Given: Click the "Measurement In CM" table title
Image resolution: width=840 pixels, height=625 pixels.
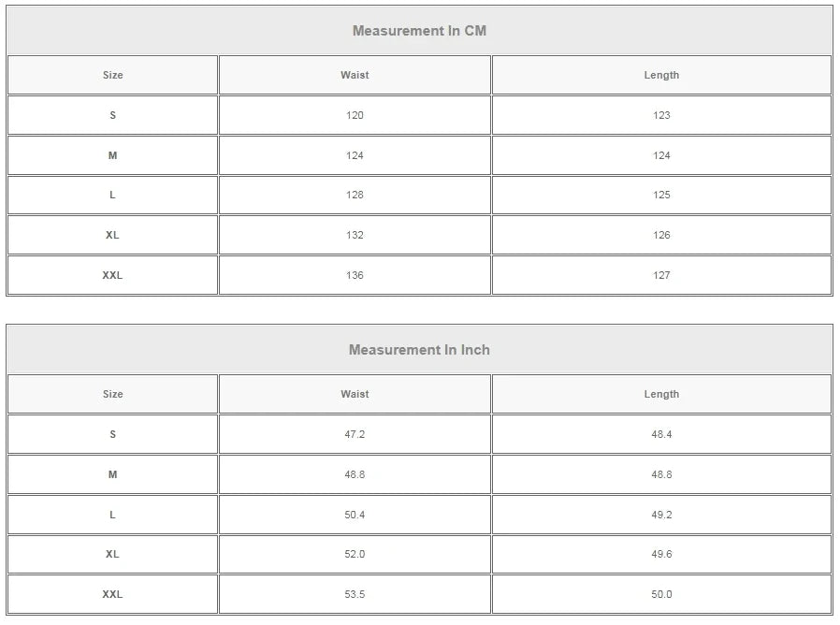Looking at the screenshot, I should [419, 31].
